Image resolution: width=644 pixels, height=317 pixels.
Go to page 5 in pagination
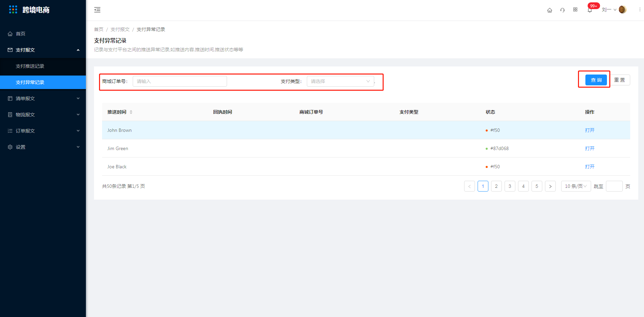tap(537, 186)
